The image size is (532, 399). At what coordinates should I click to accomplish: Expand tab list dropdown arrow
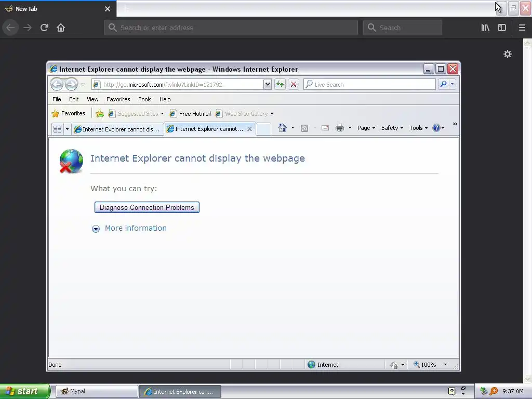(x=67, y=129)
